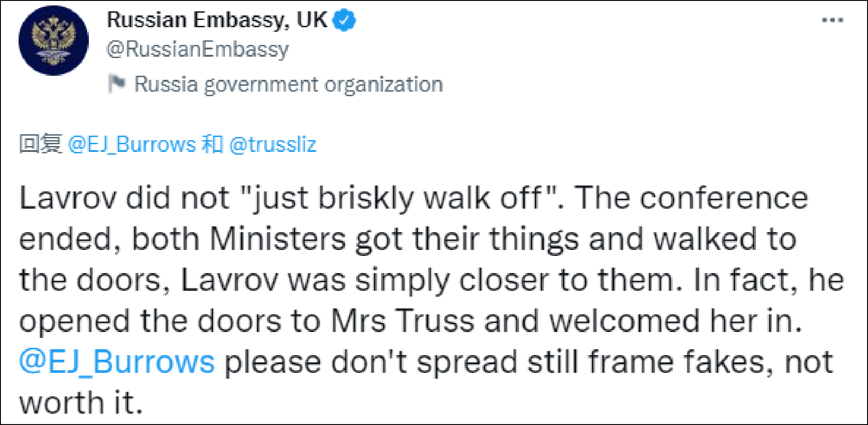Click the words "The conference" in tweet

tap(692, 198)
